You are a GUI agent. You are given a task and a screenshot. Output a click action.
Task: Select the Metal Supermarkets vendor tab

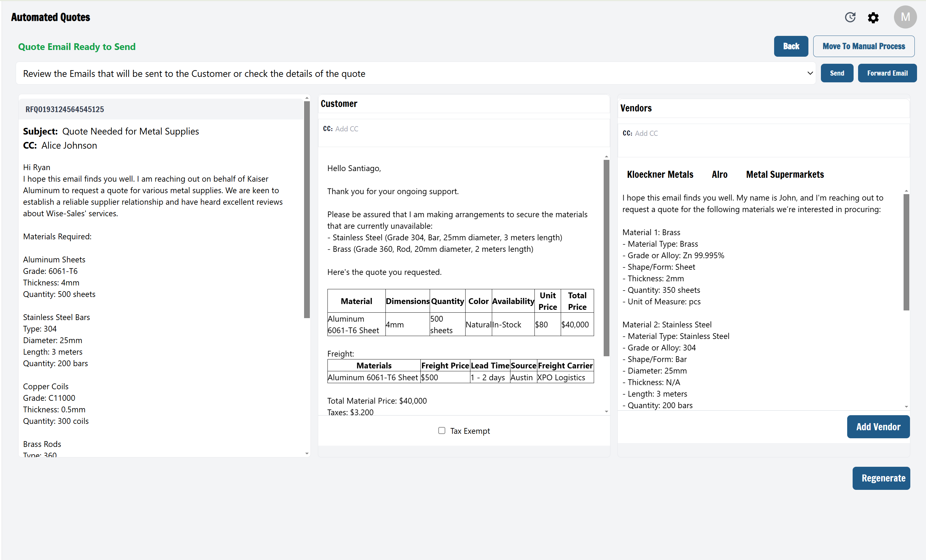click(x=785, y=174)
